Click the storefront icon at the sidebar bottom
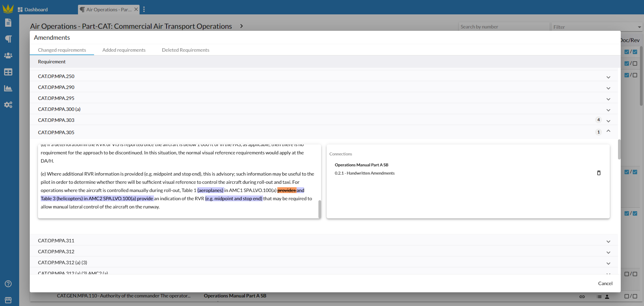Screen dimensions: 644x306 (8, 300)
